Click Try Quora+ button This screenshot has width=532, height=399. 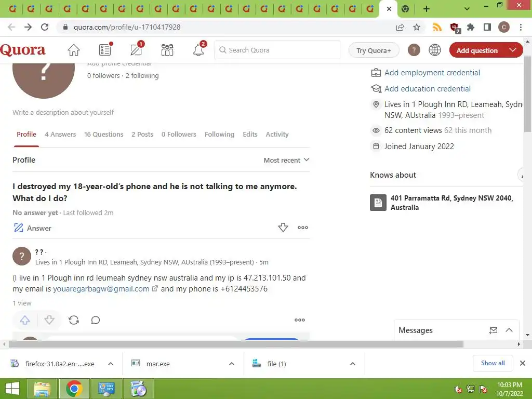click(374, 50)
